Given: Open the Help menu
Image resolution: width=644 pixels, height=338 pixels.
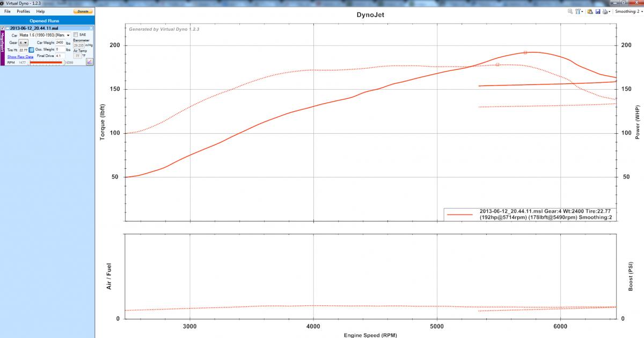Looking at the screenshot, I should tap(41, 11).
